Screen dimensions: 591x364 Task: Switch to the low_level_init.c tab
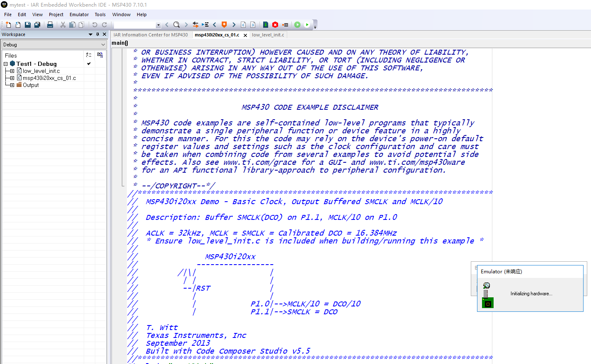click(x=268, y=35)
